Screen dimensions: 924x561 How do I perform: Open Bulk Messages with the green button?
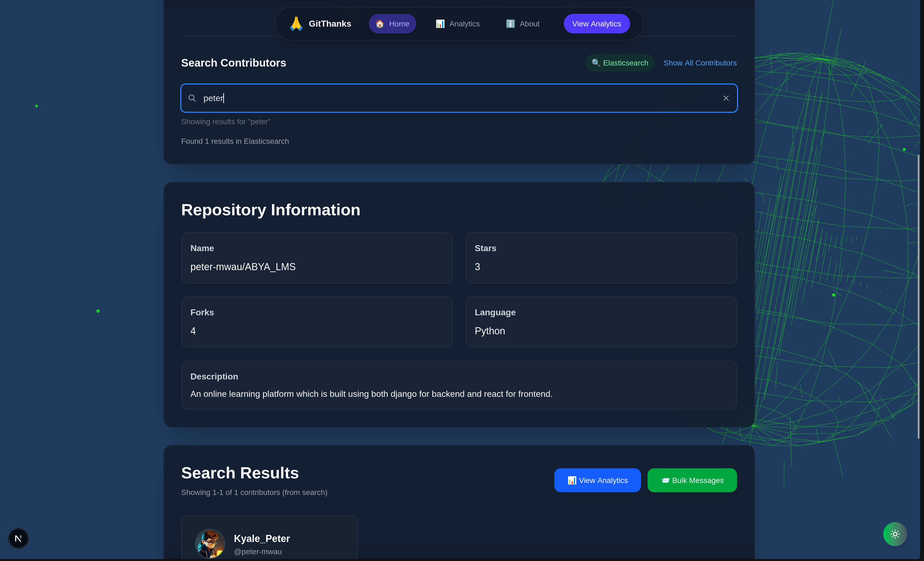click(692, 480)
